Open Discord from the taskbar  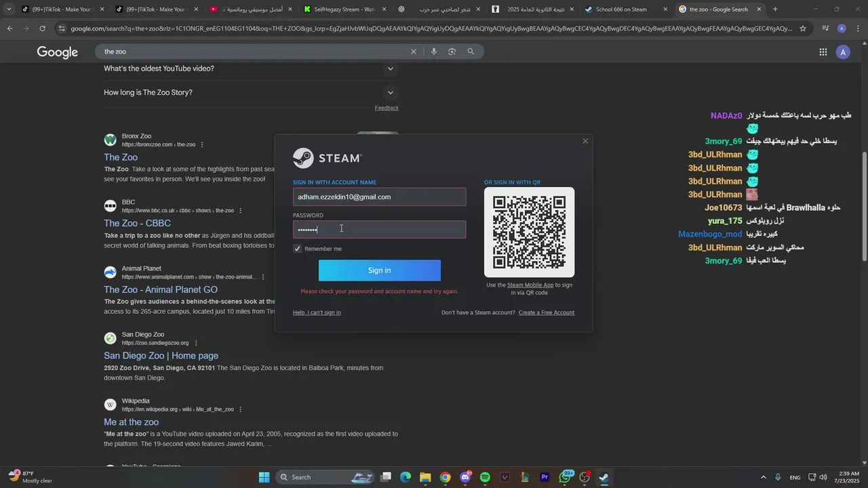coord(465,477)
